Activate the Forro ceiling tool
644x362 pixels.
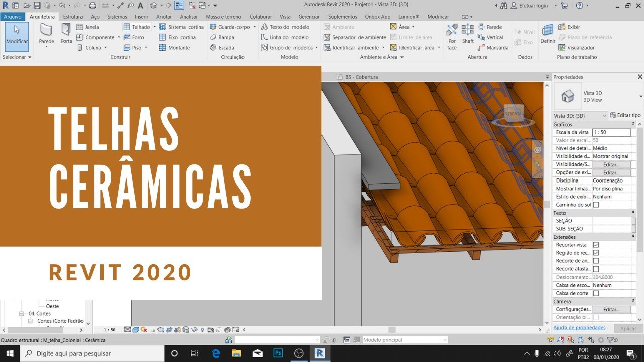(x=134, y=37)
